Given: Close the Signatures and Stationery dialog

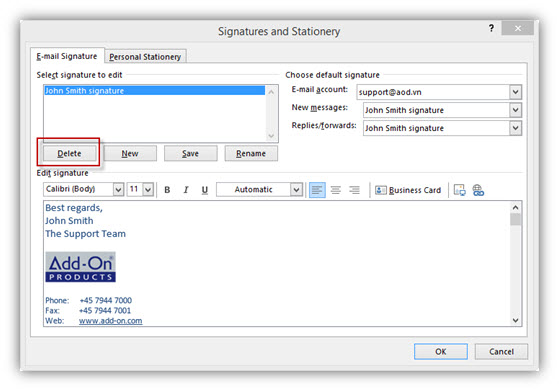Looking at the screenshot, I should (x=518, y=28).
